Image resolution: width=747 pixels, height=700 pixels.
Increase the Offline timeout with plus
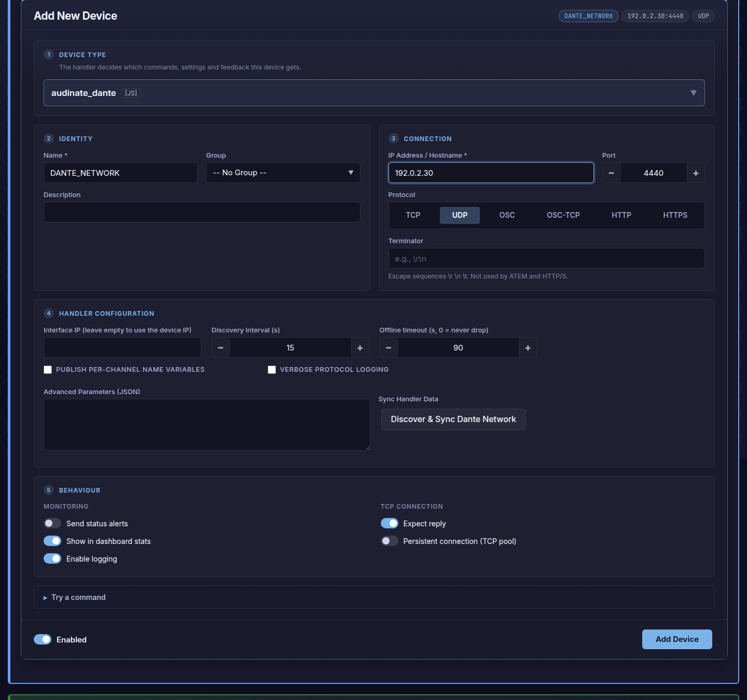(528, 347)
